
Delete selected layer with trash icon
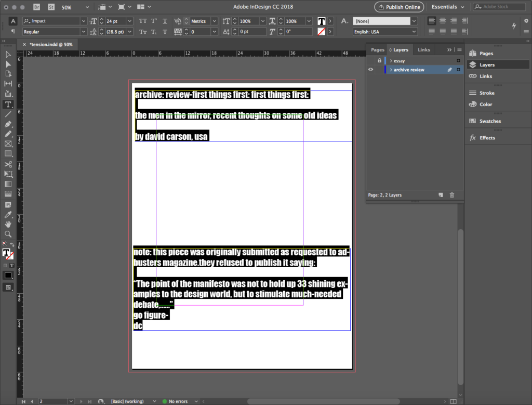(x=451, y=195)
